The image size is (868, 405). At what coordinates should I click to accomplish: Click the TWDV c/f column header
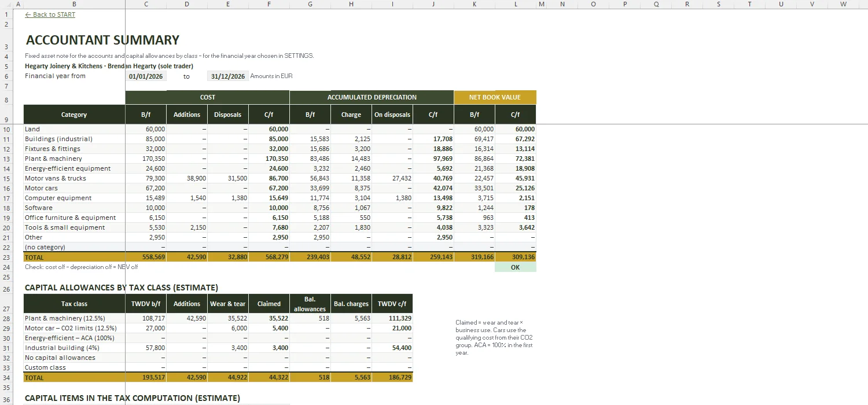coord(392,304)
